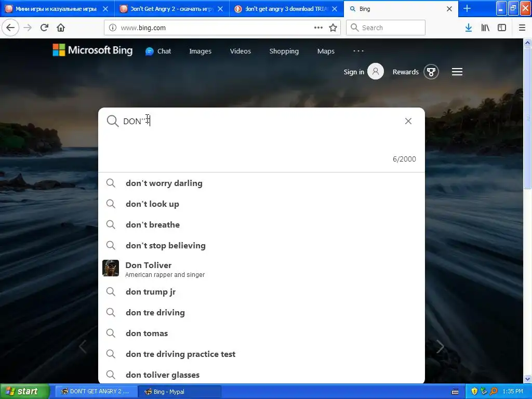
Task: Open Rewards link
Action: pyautogui.click(x=405, y=72)
